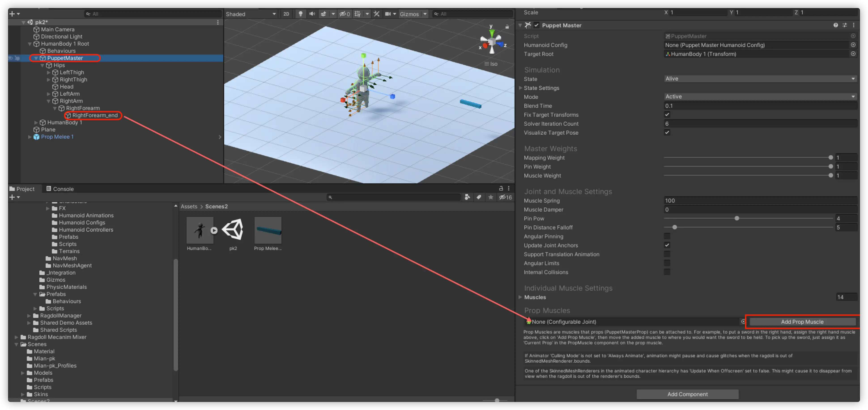Click the Muscle Spring value field
This screenshot has height=410, width=868.
761,201
